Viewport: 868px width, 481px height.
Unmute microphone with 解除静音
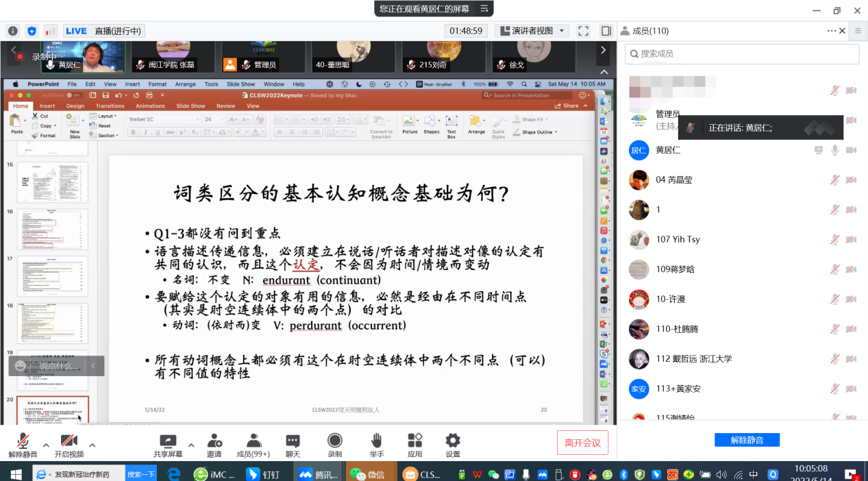coord(23,445)
